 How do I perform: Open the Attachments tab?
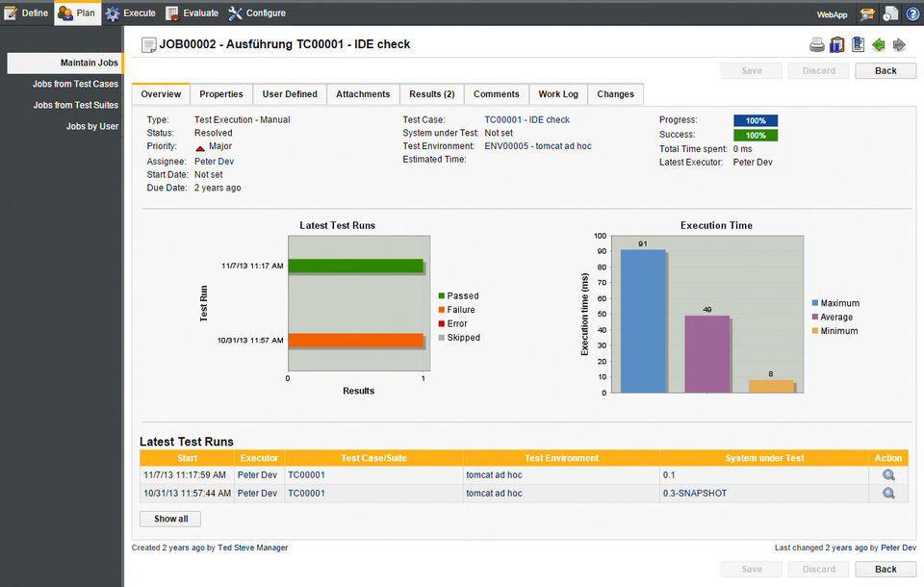[363, 94]
